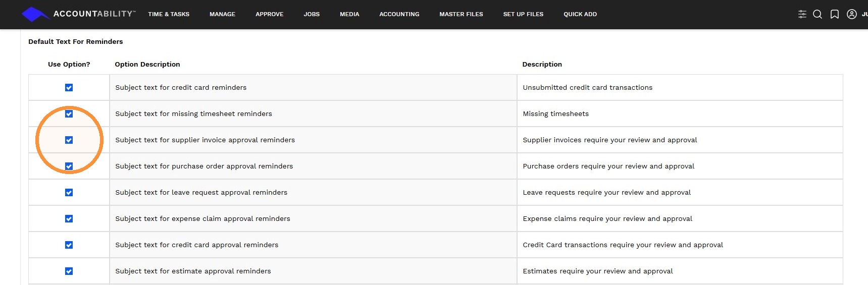Open the Jobs menu

(x=312, y=14)
